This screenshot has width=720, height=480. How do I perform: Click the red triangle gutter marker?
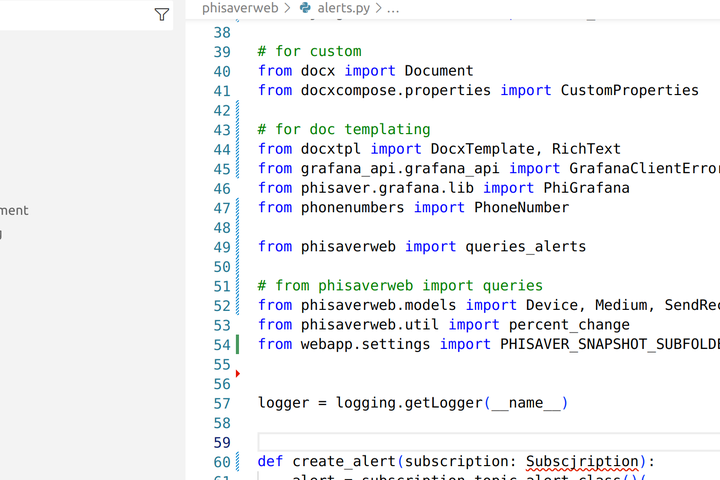[238, 373]
